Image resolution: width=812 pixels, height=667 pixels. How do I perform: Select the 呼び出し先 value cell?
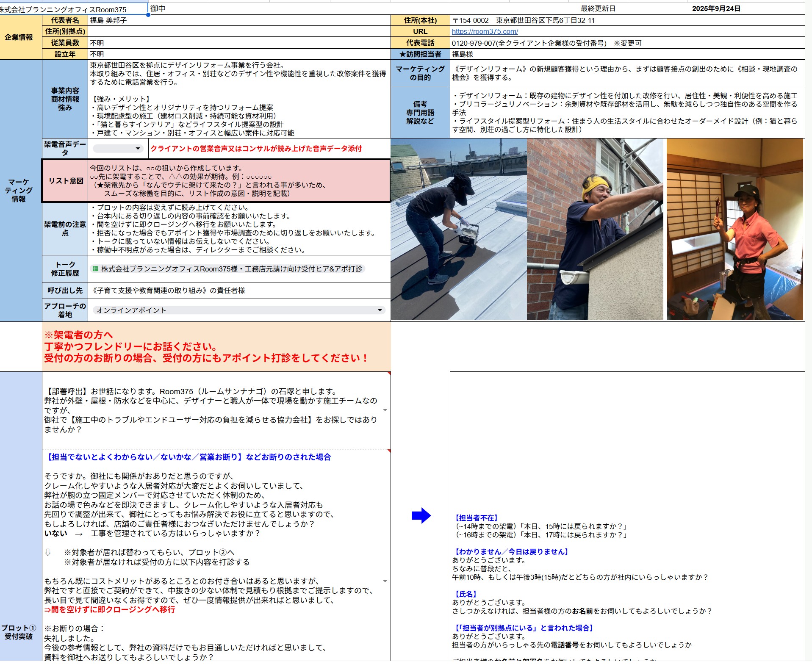238,291
